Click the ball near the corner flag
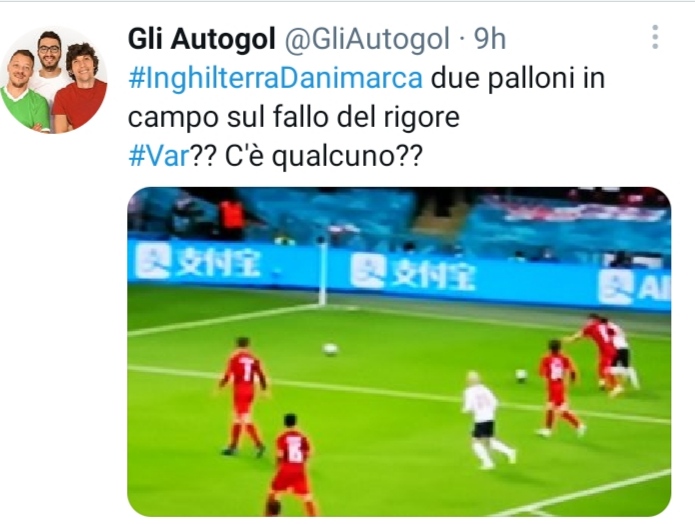The width and height of the screenshot is (695, 524). tap(330, 349)
